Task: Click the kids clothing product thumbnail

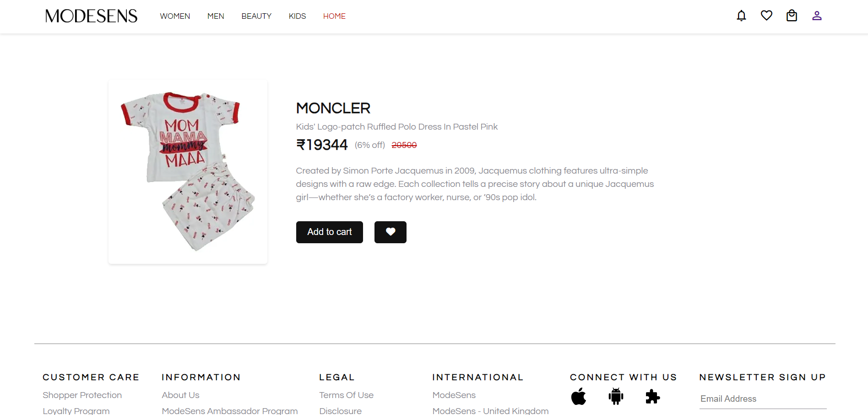Action: coord(188,172)
